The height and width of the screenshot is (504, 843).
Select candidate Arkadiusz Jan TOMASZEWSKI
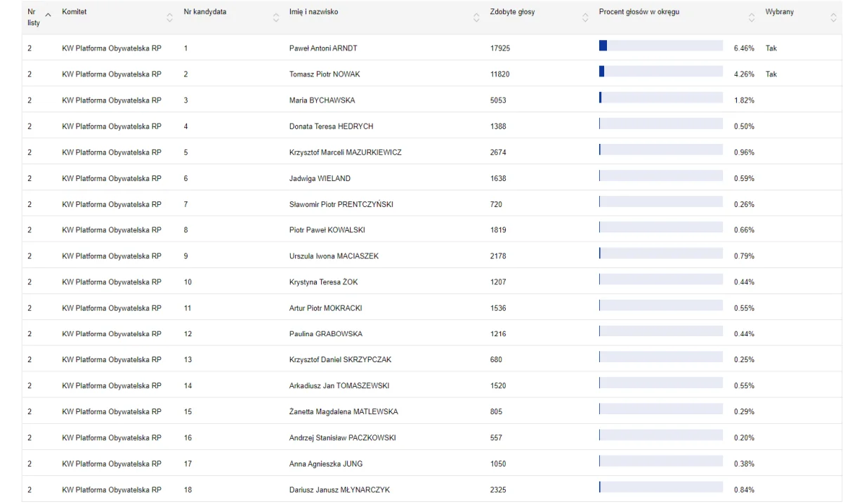click(339, 386)
